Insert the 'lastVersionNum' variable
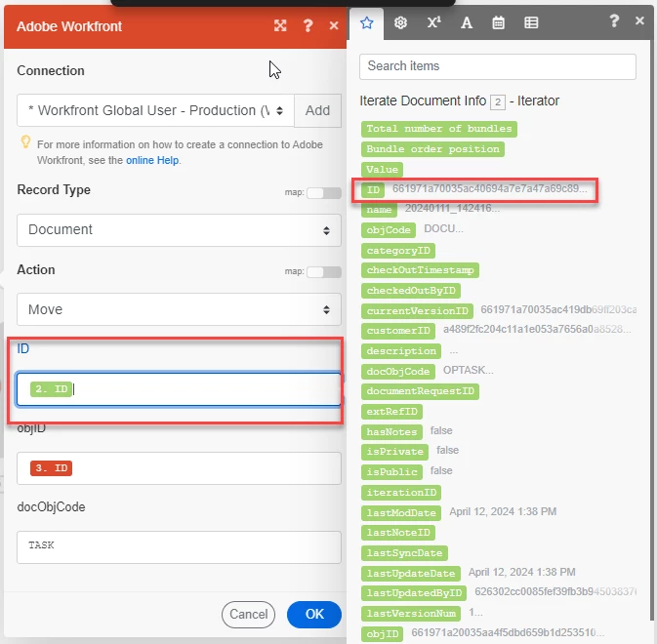The height and width of the screenshot is (644, 657). 411,614
